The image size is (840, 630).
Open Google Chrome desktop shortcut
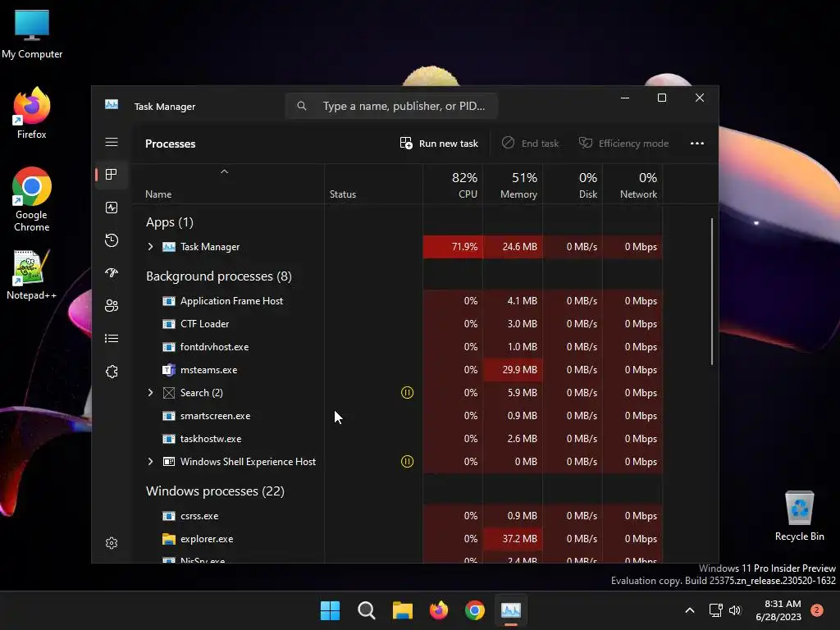(x=32, y=199)
